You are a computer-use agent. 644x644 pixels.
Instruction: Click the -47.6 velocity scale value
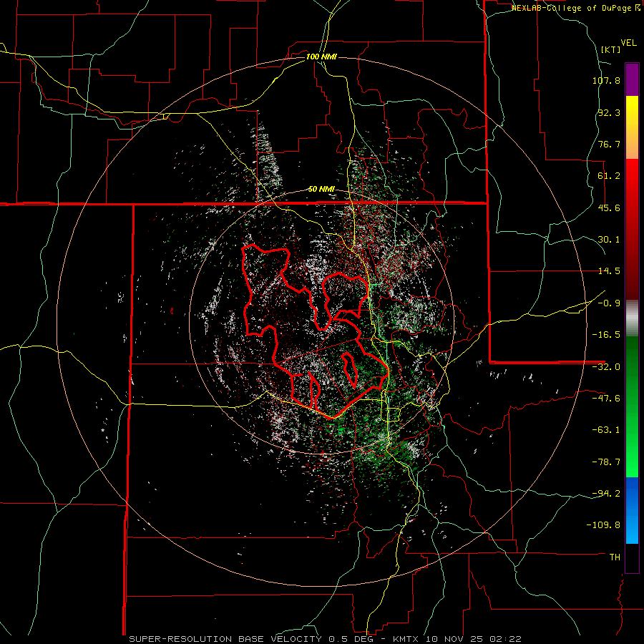pyautogui.click(x=606, y=399)
